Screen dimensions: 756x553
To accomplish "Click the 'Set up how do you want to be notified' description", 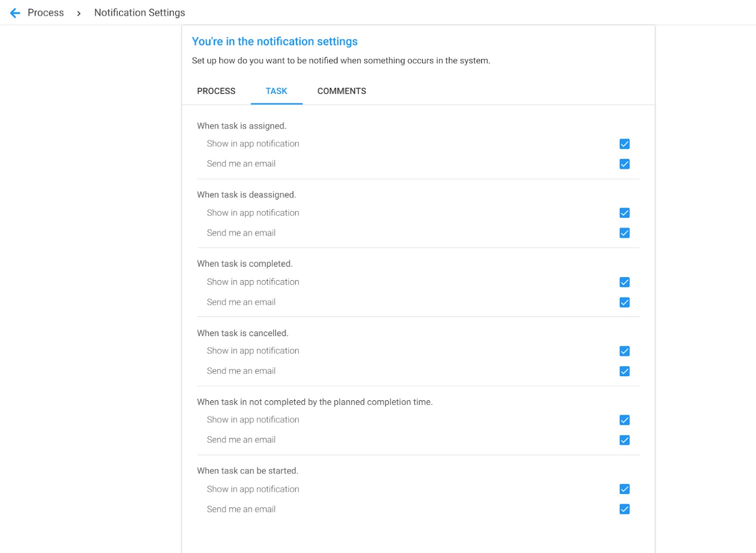I will pos(341,61).
